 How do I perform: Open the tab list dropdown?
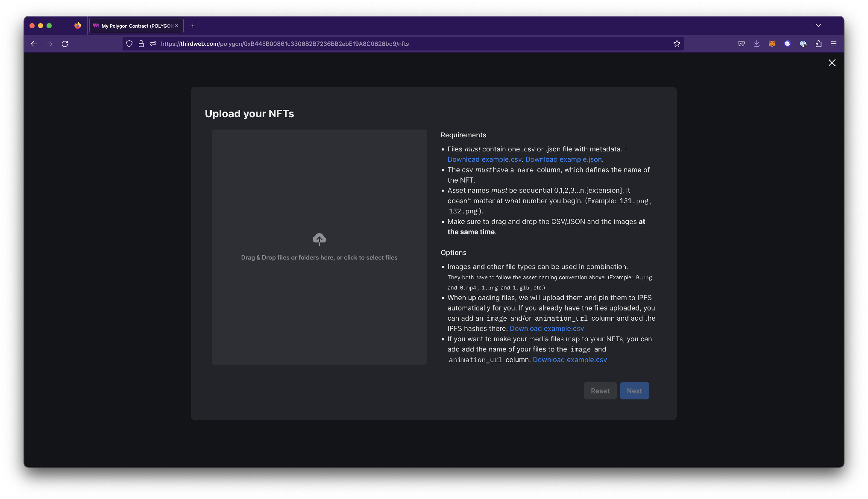tap(818, 26)
